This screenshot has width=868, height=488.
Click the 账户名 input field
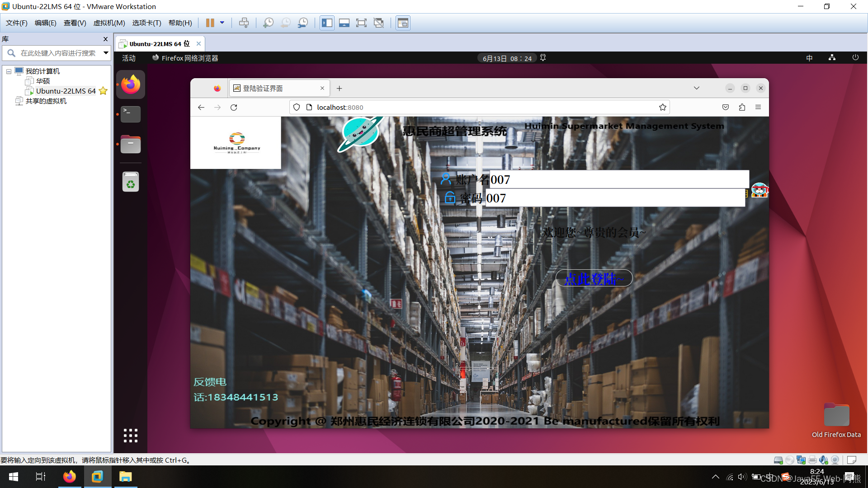coord(619,179)
